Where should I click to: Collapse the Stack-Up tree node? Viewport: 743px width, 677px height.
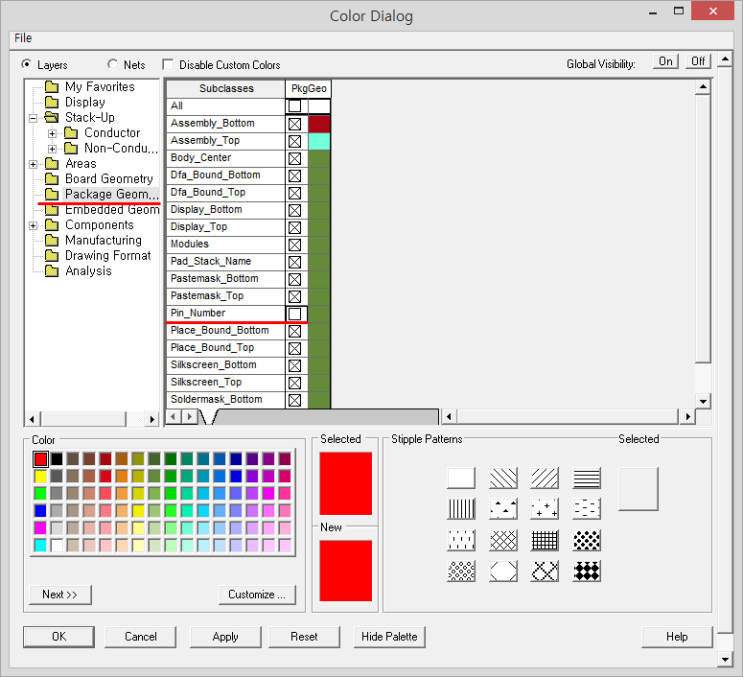[x=35, y=118]
